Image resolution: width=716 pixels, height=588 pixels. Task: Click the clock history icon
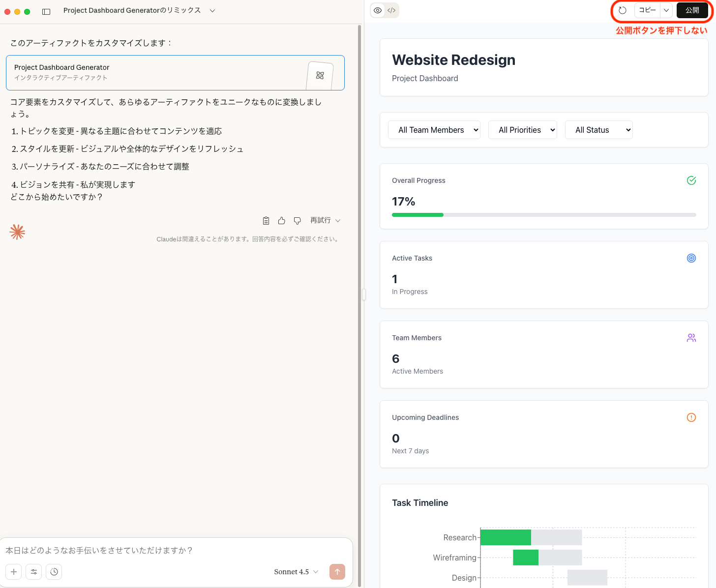tap(54, 572)
